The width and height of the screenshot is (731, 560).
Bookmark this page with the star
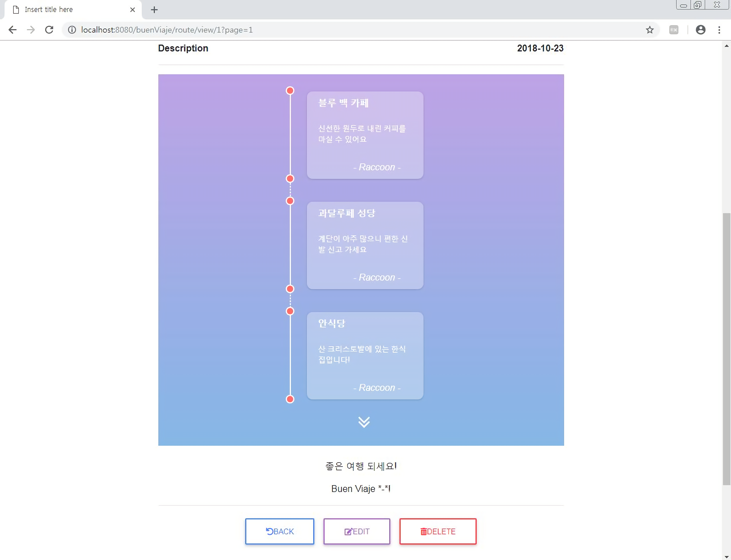[649, 30]
